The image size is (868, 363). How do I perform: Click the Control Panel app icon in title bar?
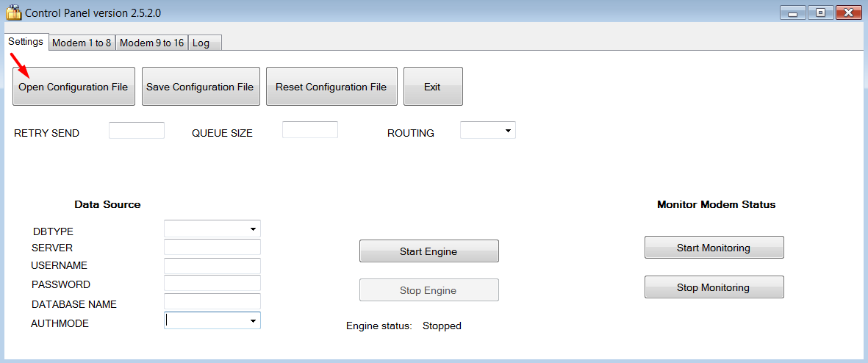tap(13, 12)
